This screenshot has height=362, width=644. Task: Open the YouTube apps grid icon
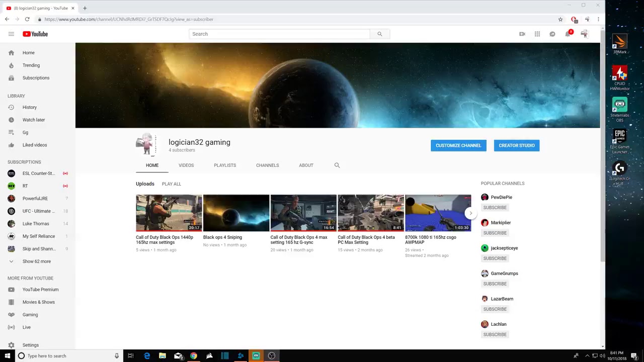coord(537,34)
